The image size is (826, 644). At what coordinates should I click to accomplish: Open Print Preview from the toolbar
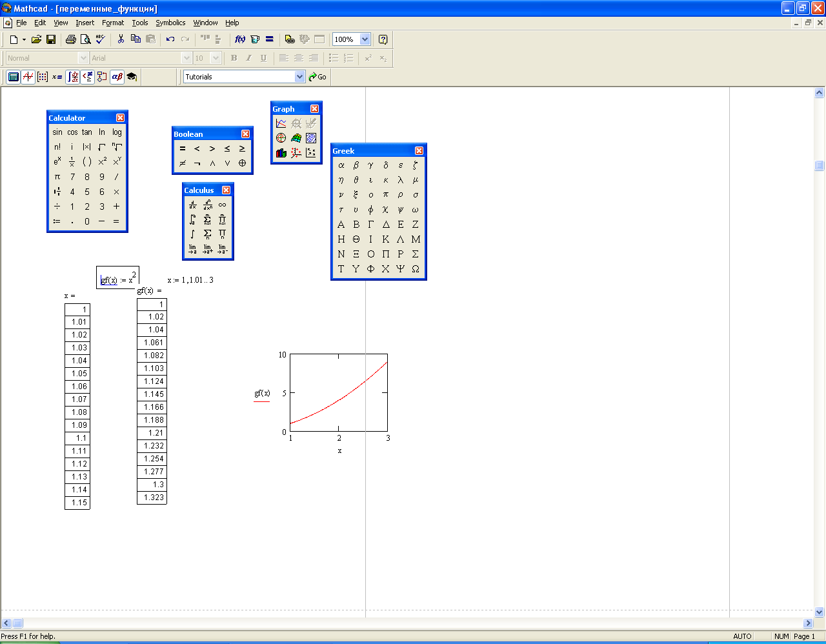85,39
